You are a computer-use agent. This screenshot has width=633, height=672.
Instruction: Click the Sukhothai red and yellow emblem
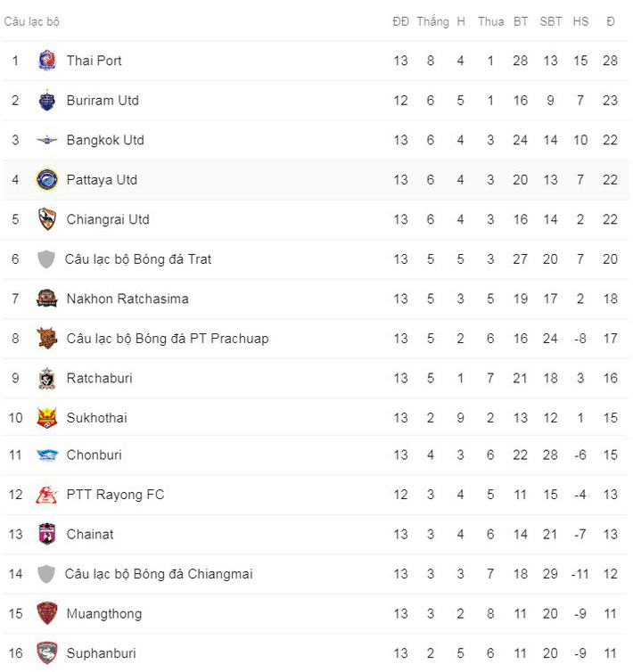[x=47, y=417]
